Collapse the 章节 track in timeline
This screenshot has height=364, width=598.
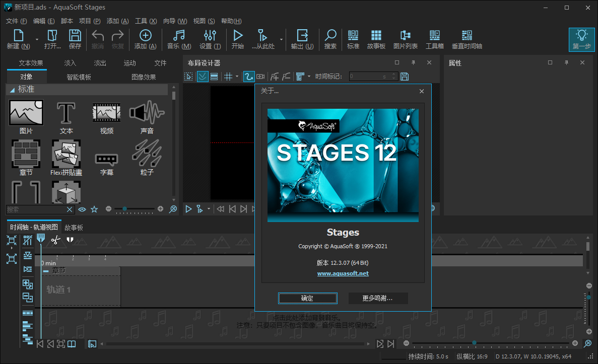click(x=46, y=271)
